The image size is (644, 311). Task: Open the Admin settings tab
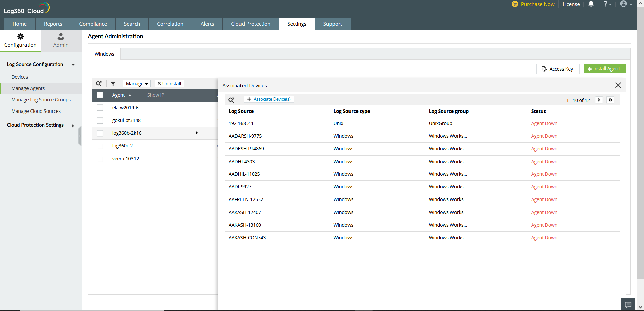click(x=61, y=40)
